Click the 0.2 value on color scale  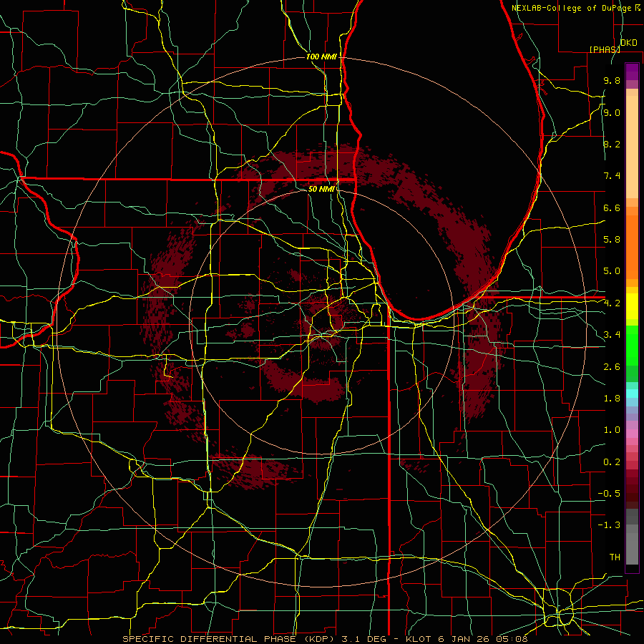pyautogui.click(x=612, y=462)
